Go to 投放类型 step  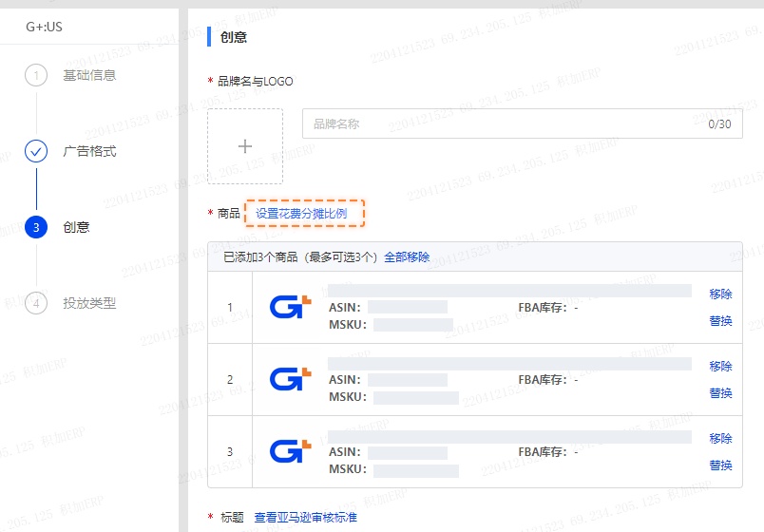tap(89, 303)
